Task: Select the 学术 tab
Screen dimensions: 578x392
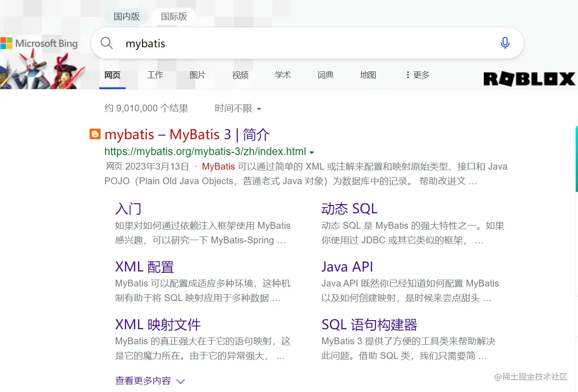Action: tap(283, 75)
